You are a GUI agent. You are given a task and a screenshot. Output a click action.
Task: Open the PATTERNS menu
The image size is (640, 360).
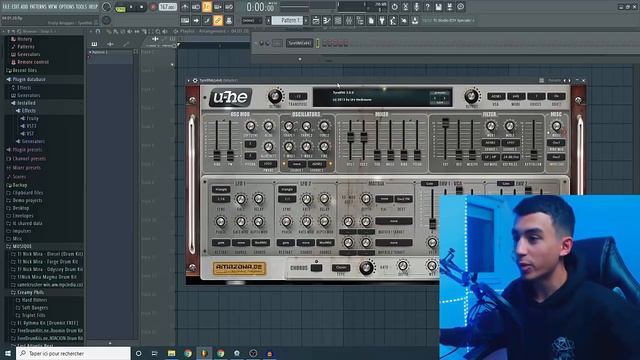coord(39,7)
